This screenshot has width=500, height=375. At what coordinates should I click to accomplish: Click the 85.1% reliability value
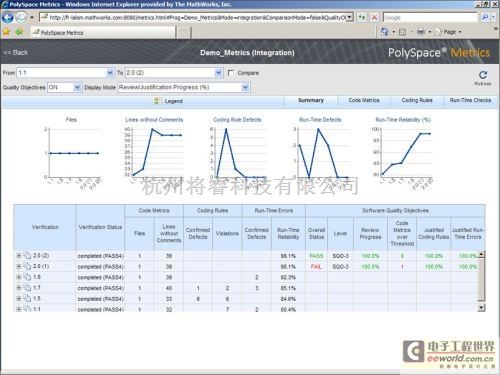coord(288,288)
